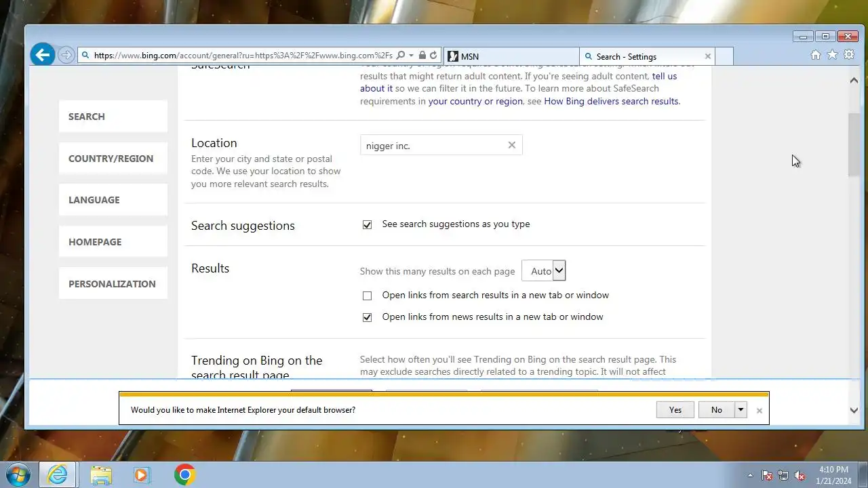Click the 'Results' section heading

tap(210, 268)
